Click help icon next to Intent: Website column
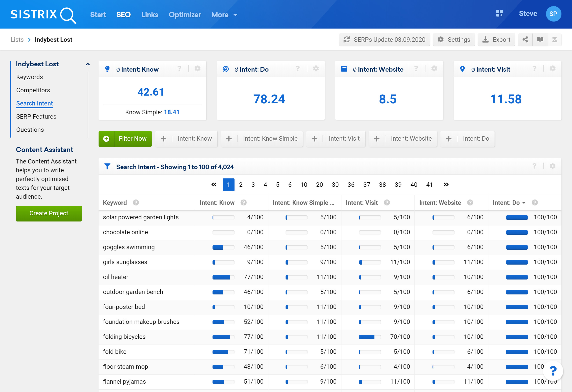572x392 pixels. (470, 203)
